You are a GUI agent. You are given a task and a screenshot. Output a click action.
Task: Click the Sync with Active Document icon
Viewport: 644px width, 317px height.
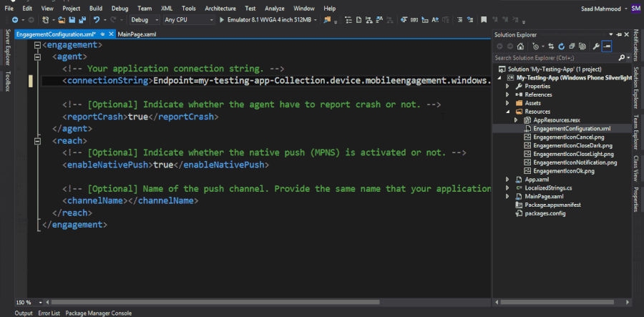click(551, 47)
